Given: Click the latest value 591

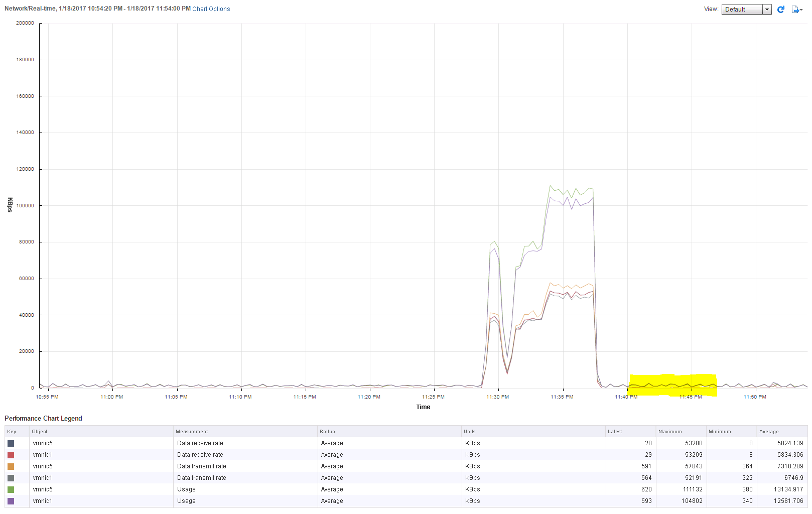Looking at the screenshot, I should tap(646, 466).
